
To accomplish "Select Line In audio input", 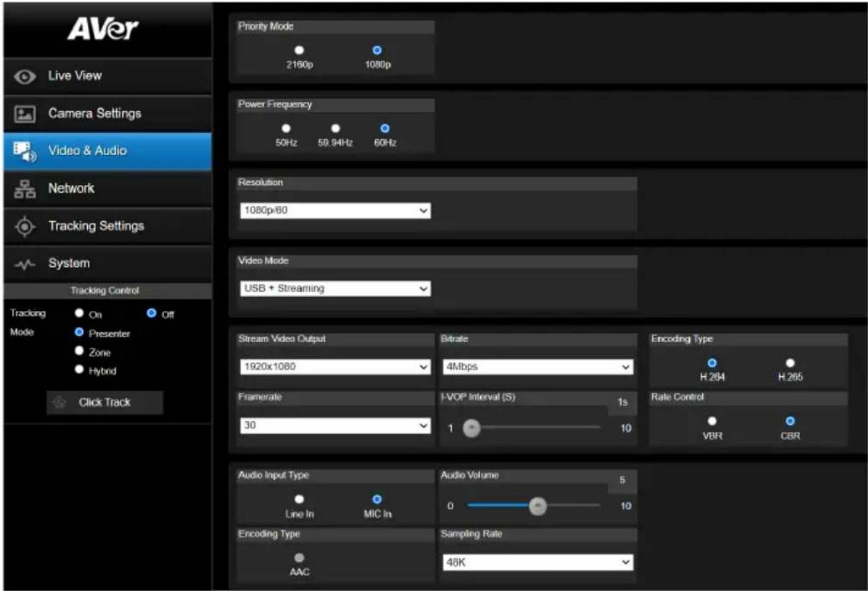I will point(299,500).
